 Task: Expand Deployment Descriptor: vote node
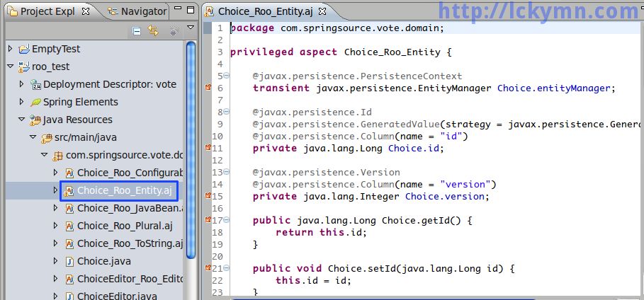coord(22,84)
